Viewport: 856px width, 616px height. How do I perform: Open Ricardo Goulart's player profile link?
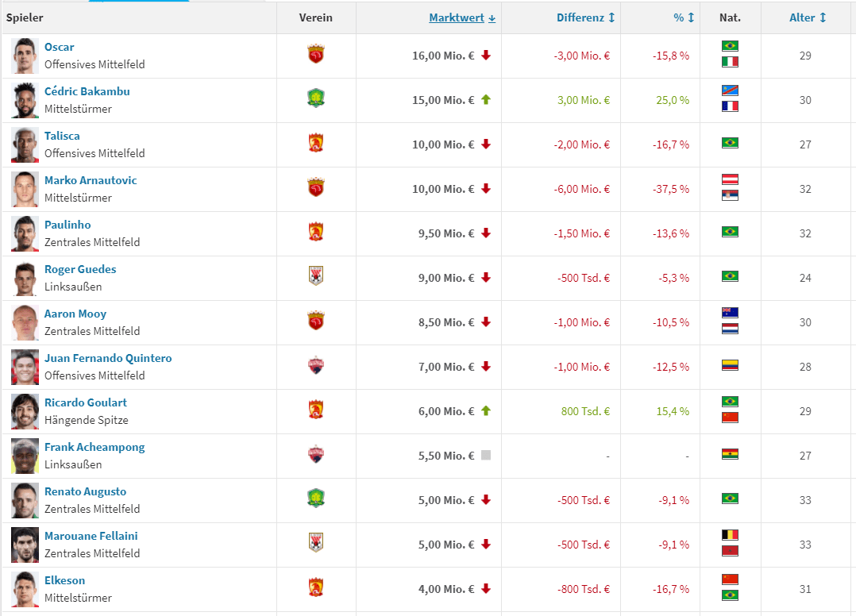tap(86, 402)
